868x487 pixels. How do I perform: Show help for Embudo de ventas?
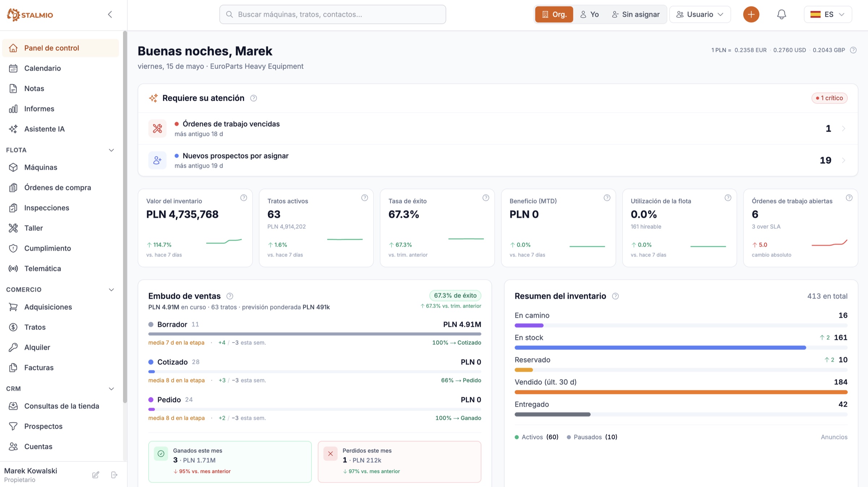click(230, 296)
